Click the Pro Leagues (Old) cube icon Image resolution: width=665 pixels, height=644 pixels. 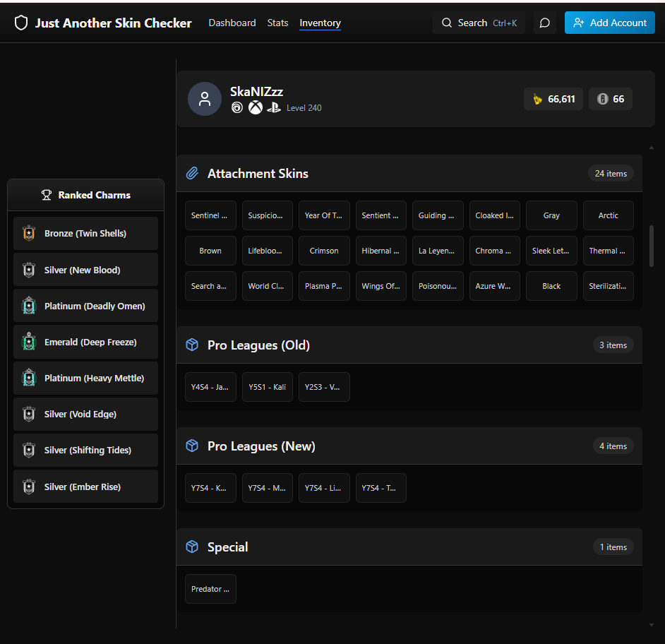[x=192, y=345]
